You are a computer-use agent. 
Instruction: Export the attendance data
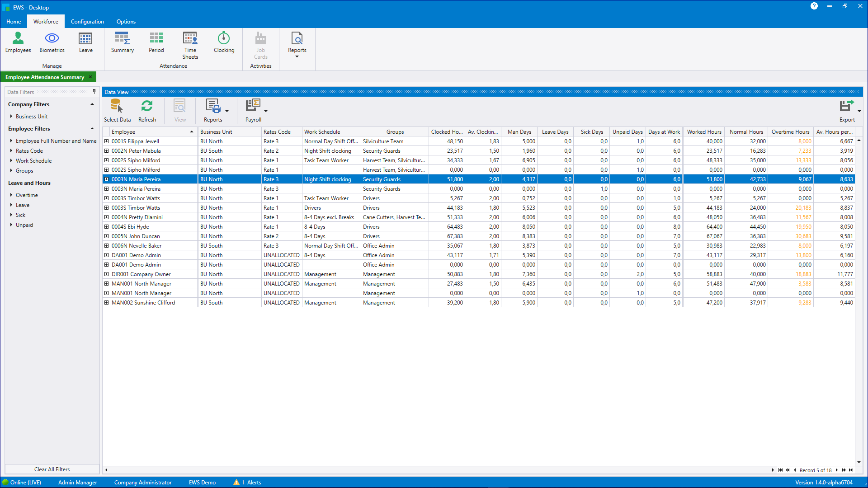(x=846, y=108)
